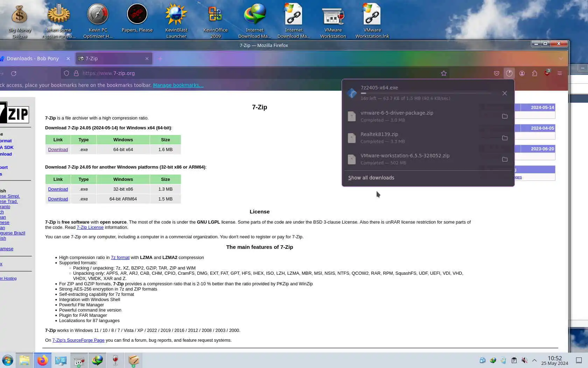Open the list all tabs dropdown
The width and height of the screenshot is (588, 368).
coord(561,59)
